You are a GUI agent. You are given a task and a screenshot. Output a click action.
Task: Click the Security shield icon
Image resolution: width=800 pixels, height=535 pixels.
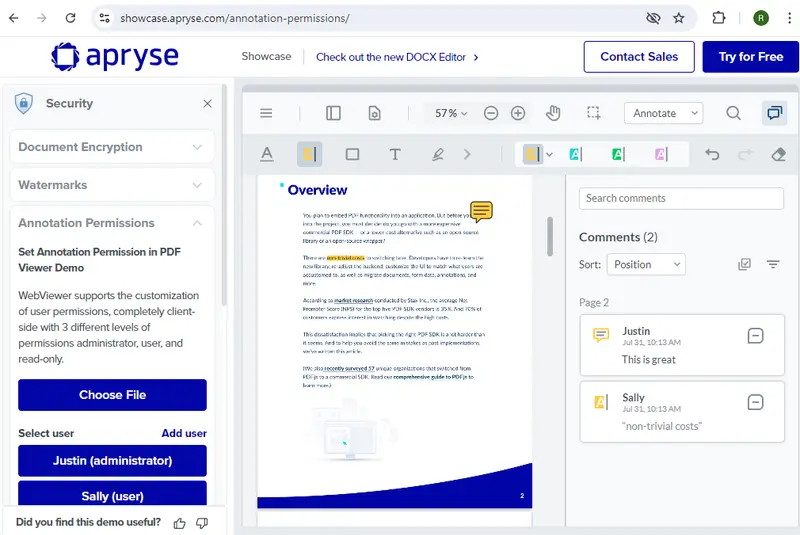23,103
